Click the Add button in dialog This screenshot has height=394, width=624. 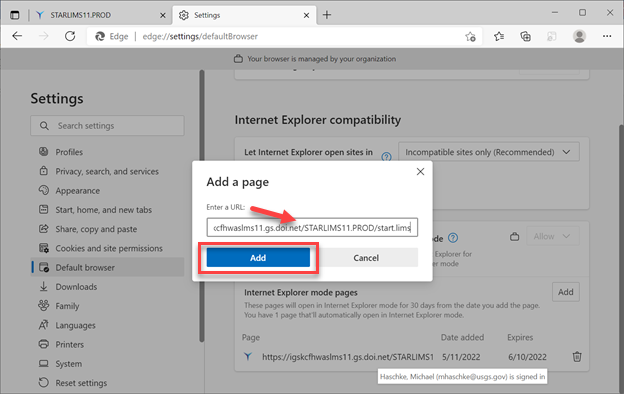tap(258, 257)
